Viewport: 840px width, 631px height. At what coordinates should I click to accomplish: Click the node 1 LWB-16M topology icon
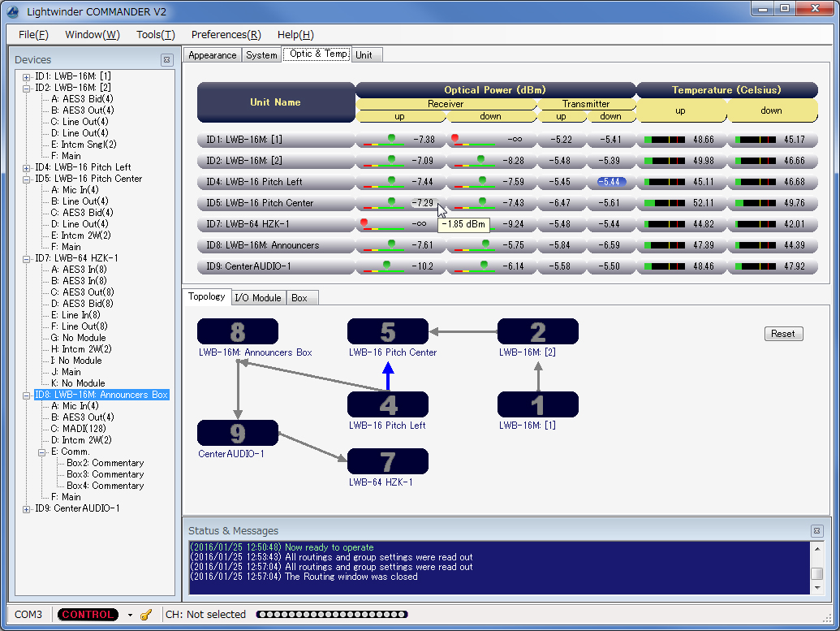(538, 404)
